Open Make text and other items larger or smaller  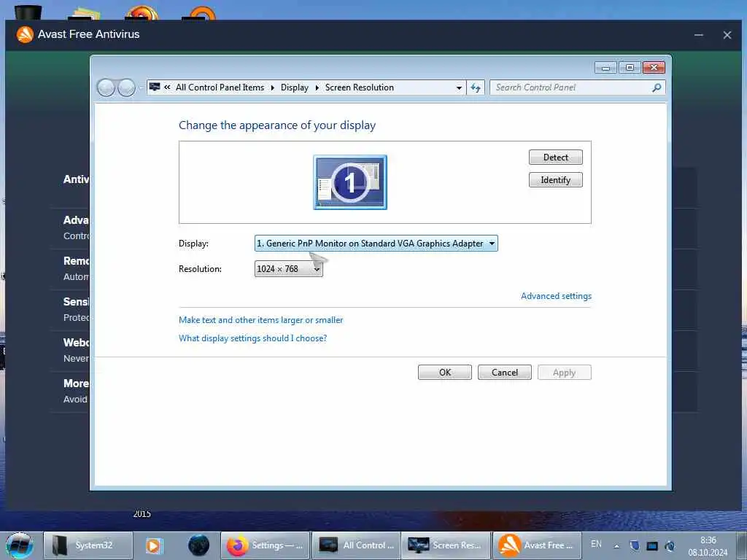[x=260, y=320]
